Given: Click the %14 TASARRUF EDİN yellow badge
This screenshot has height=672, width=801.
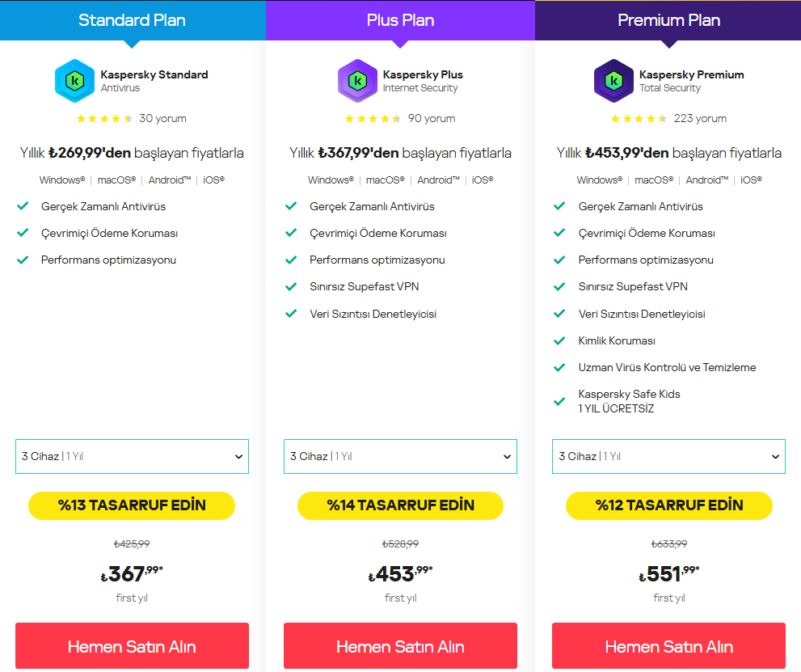Looking at the screenshot, I should [401, 505].
